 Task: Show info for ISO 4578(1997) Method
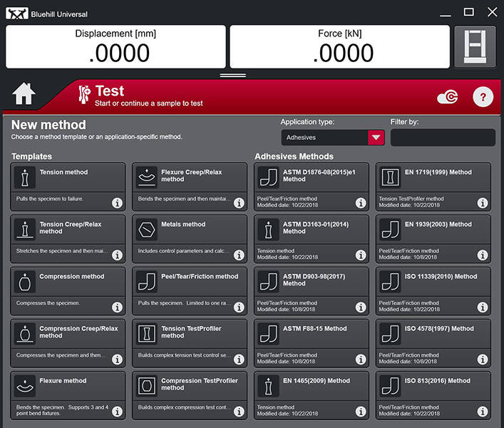click(483, 360)
